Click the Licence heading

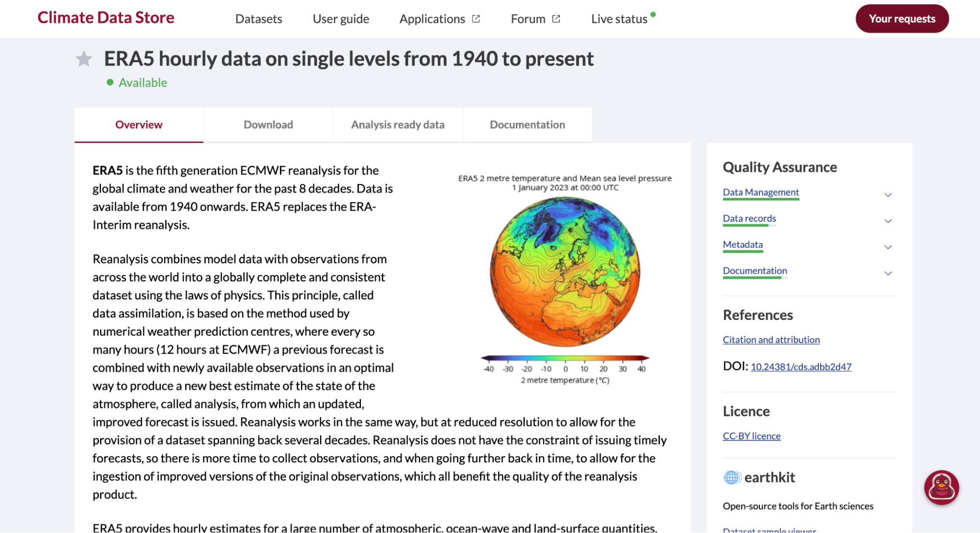pyautogui.click(x=746, y=411)
